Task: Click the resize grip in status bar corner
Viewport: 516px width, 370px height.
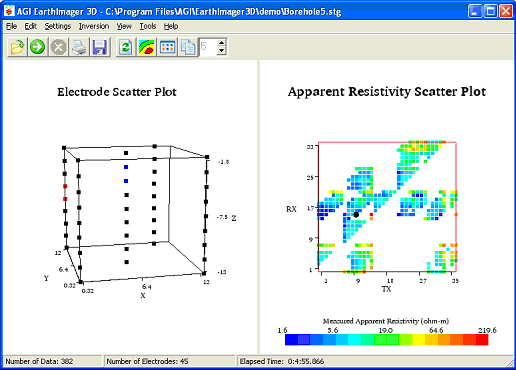Action: tap(510, 363)
